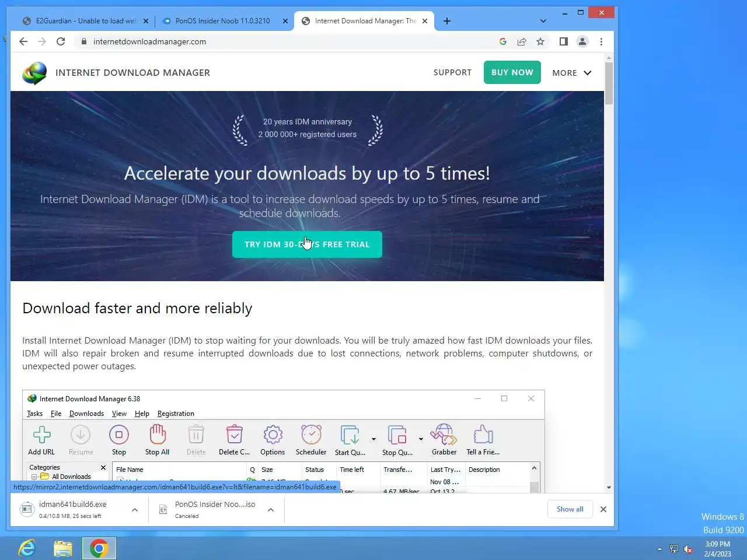Screen dimensions: 747x560
Task: Click the Stop icon in IDM screenshot
Action: (119, 435)
